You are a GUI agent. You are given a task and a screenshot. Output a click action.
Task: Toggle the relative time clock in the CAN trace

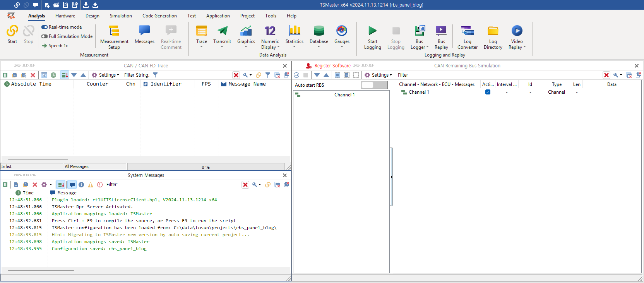53,75
